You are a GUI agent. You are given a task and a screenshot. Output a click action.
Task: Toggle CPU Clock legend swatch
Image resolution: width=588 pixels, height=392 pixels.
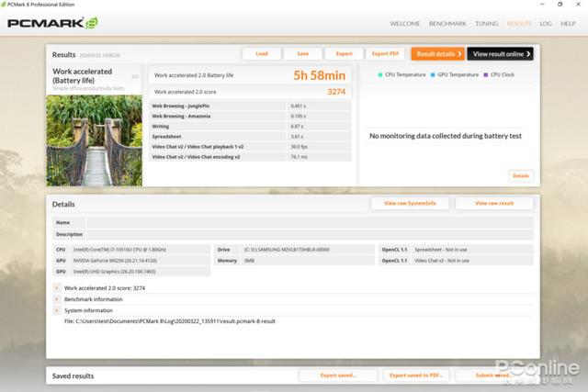[486, 75]
